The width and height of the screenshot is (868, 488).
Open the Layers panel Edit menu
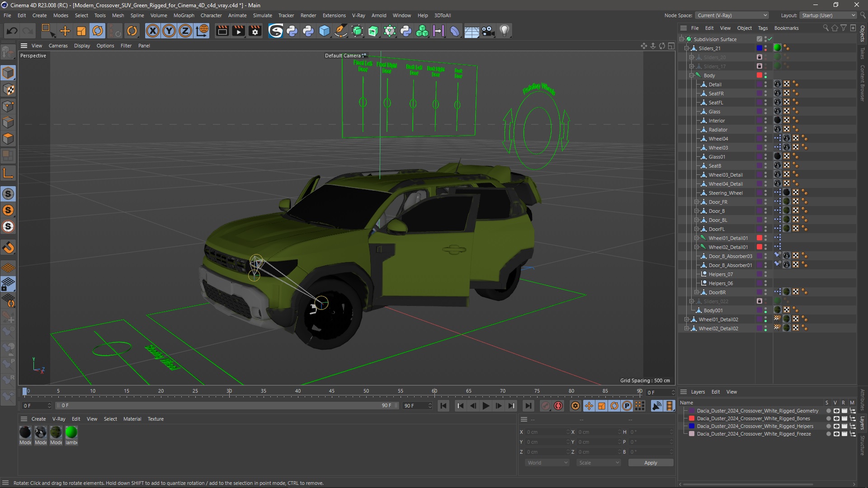(715, 392)
